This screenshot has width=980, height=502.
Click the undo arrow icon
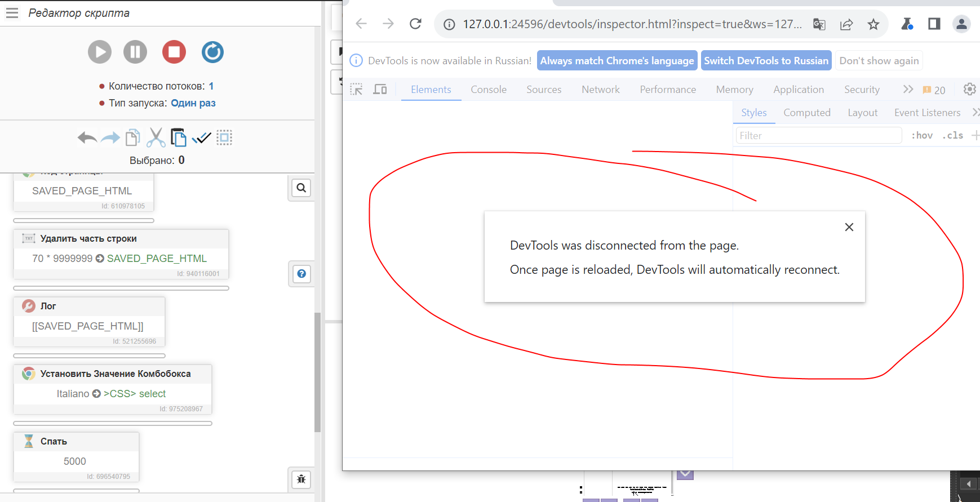pos(87,137)
